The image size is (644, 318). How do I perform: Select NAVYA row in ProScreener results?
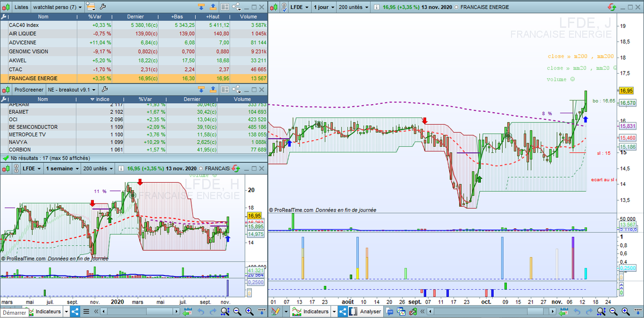tap(134, 142)
